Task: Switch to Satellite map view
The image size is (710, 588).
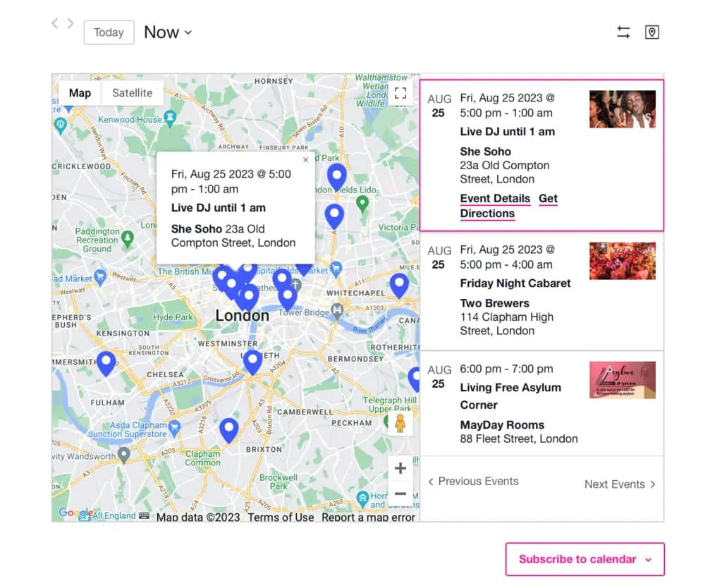Action: pyautogui.click(x=132, y=93)
